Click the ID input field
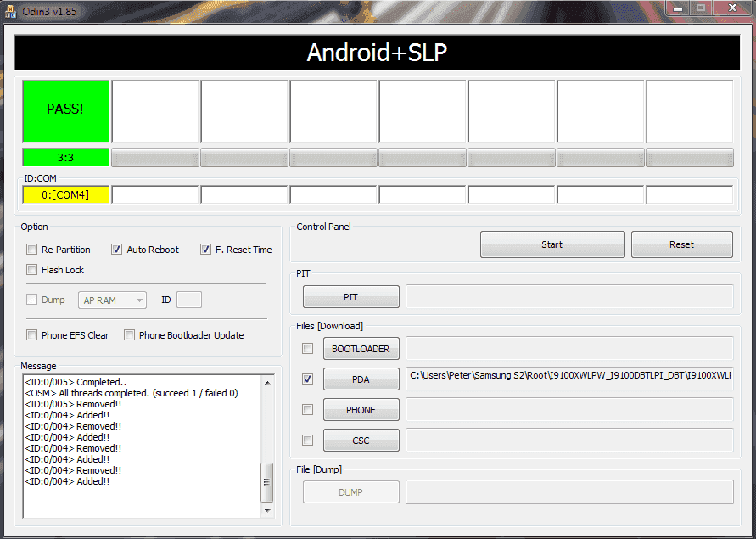This screenshot has width=756, height=539. [x=189, y=300]
